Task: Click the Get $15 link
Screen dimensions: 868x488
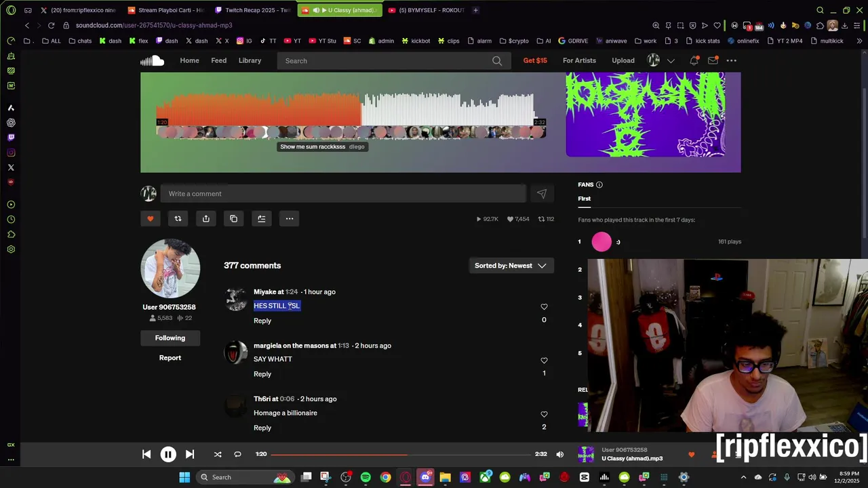Action: click(535, 60)
